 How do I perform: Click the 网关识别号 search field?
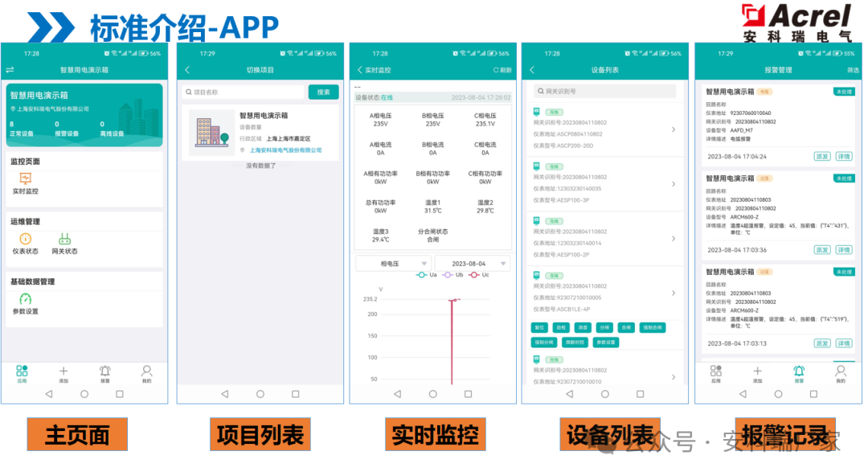[605, 92]
